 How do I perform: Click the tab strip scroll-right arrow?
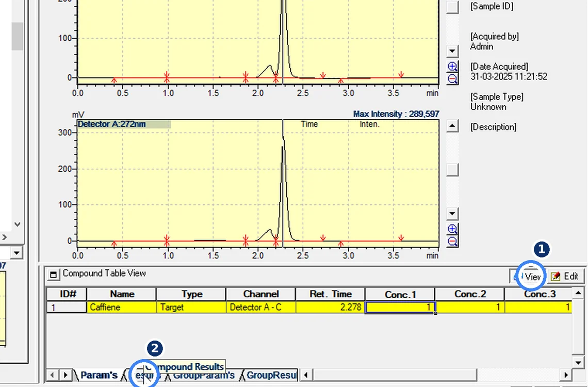[66, 375]
